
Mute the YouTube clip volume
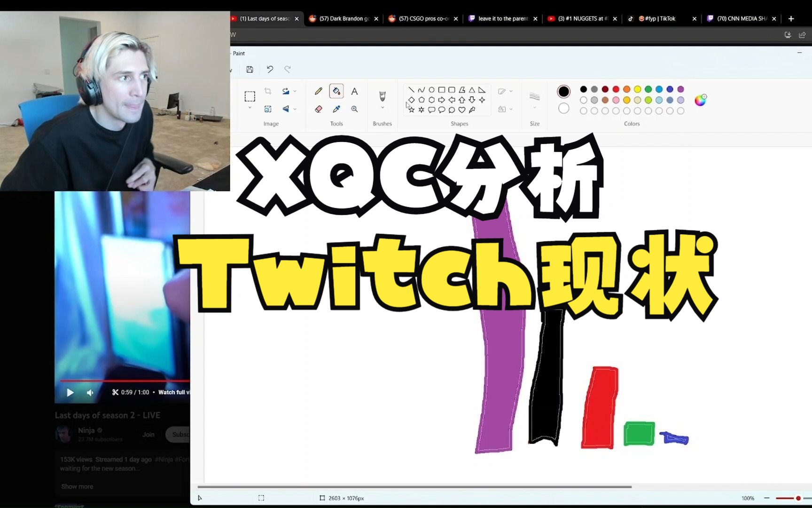tap(90, 392)
